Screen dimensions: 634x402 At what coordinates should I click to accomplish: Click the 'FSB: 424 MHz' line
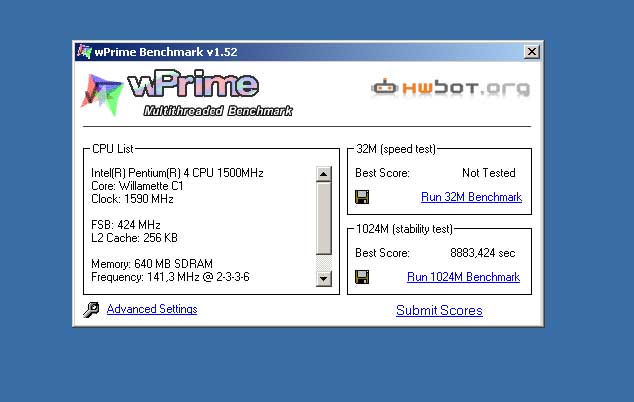point(126,225)
